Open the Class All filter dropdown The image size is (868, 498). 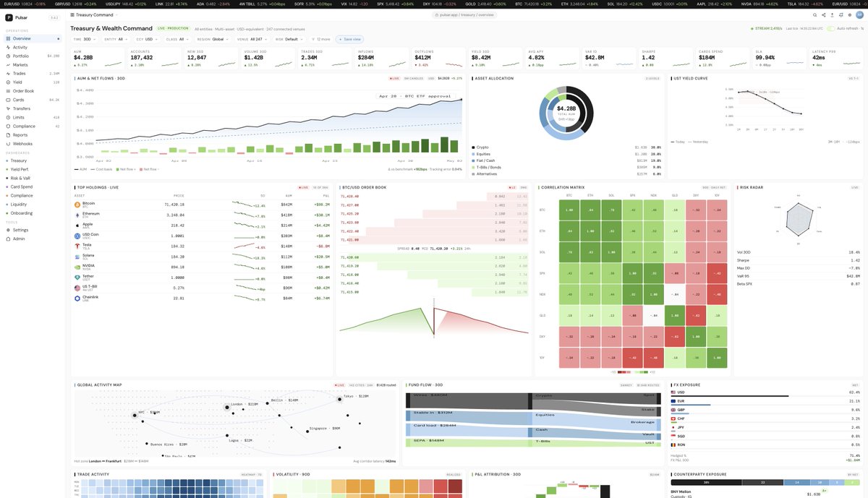tap(179, 39)
